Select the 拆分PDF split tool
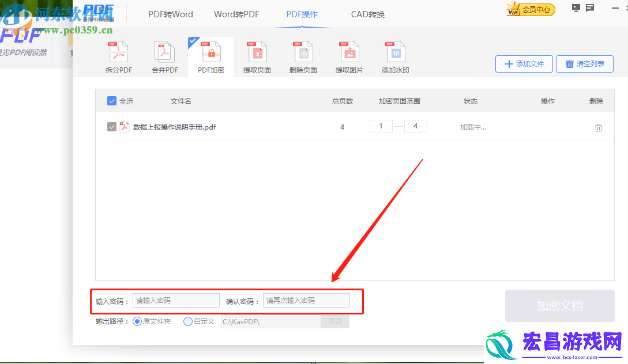Image resolution: width=628 pixels, height=364 pixels. [119, 58]
